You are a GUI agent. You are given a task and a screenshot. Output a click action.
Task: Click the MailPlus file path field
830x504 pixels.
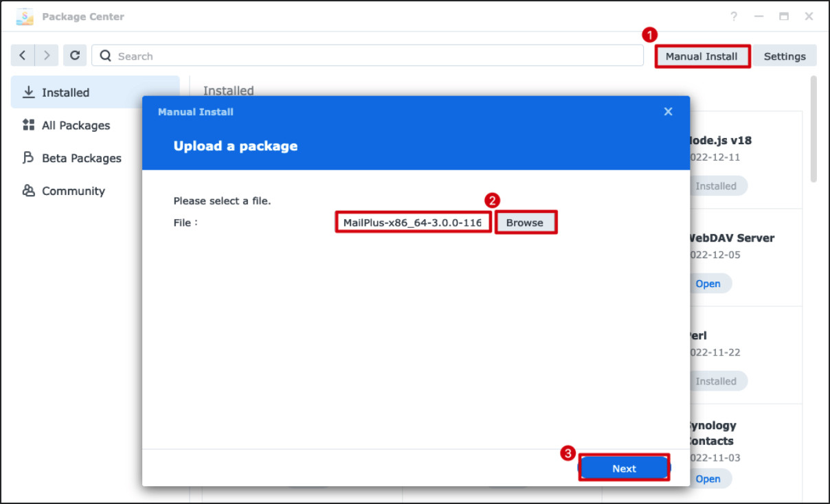click(x=414, y=222)
